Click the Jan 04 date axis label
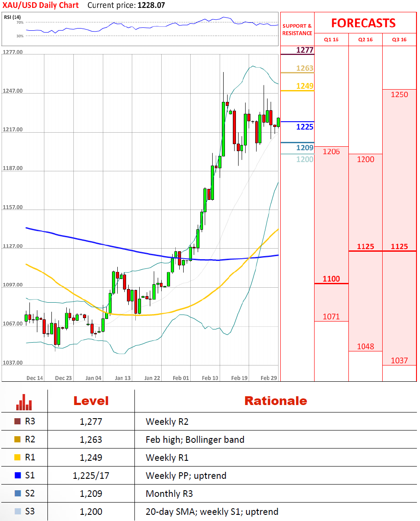The width and height of the screenshot is (420, 521). click(x=94, y=378)
